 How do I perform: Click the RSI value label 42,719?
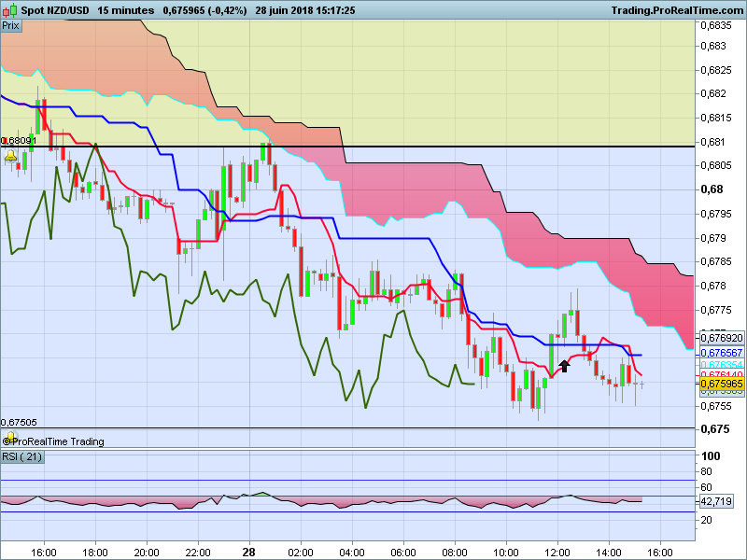[714, 502]
